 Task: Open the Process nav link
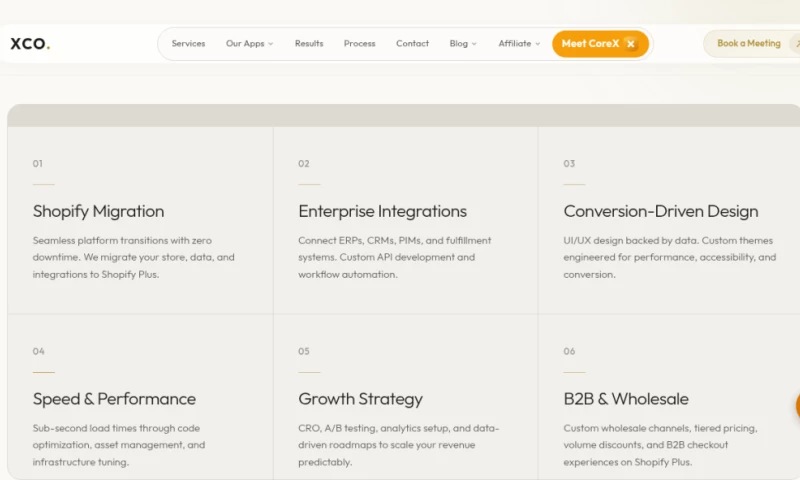360,43
